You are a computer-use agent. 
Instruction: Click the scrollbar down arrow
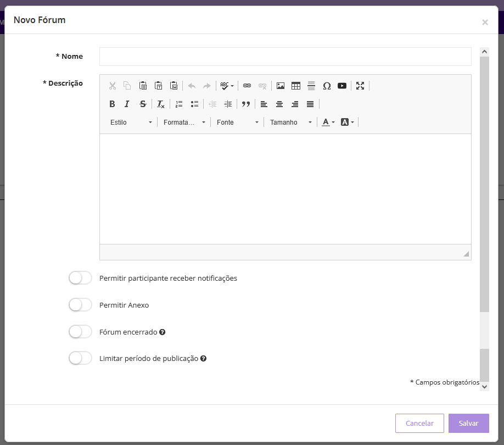[484, 387]
